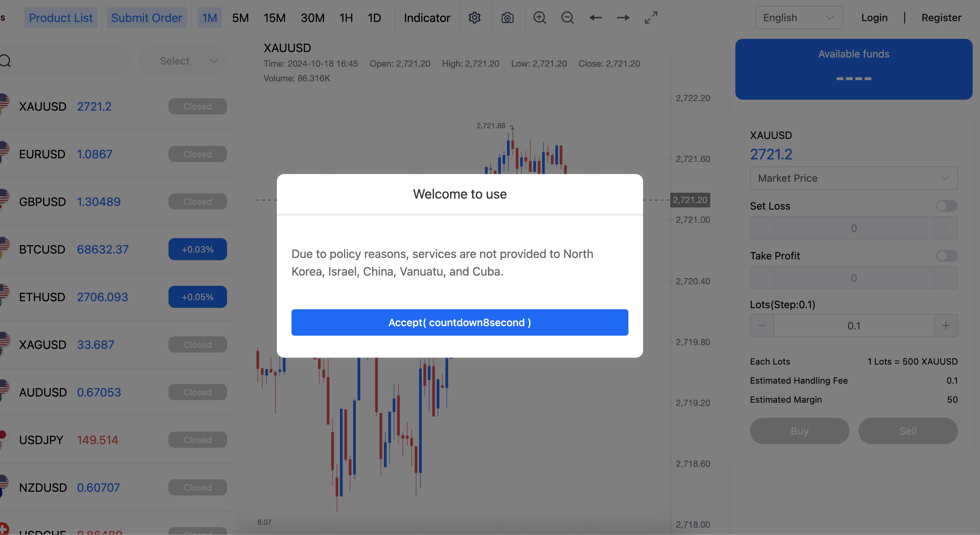Open chart settings gear icon
980x535 pixels.
click(x=474, y=18)
